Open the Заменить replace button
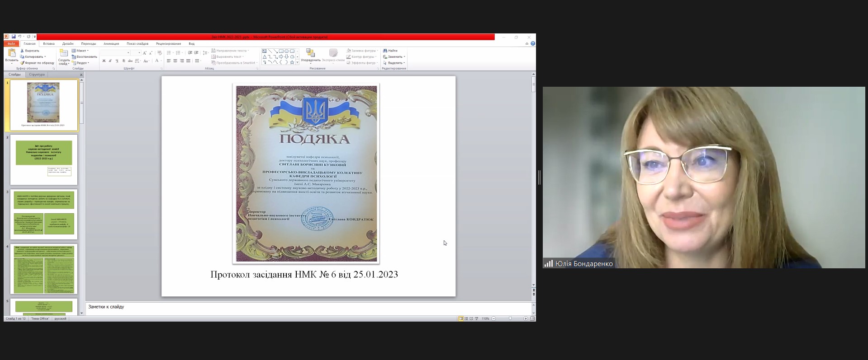Screen dimensions: 868x360 (x=394, y=56)
